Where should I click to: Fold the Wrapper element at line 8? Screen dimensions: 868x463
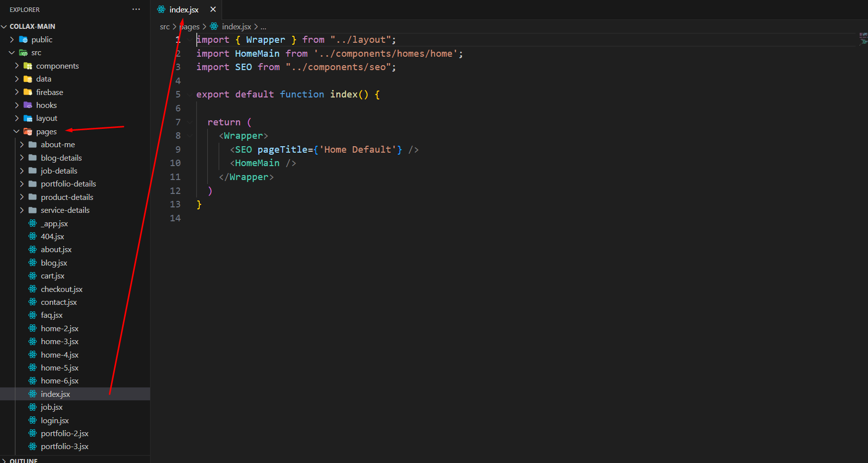point(189,136)
